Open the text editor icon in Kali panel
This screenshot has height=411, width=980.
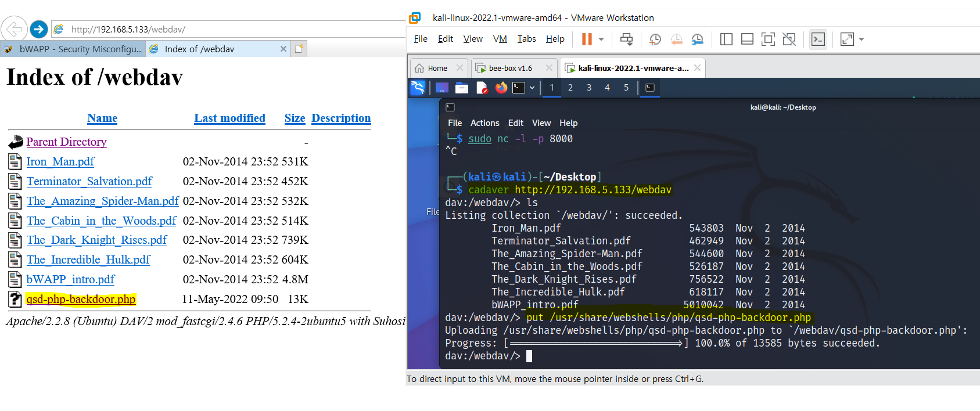(x=482, y=88)
